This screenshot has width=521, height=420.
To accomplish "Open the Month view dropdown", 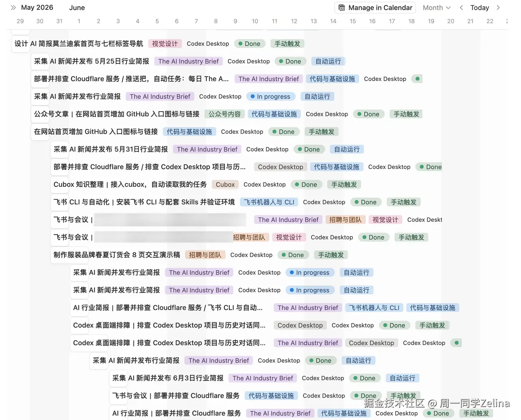I will click(x=437, y=8).
